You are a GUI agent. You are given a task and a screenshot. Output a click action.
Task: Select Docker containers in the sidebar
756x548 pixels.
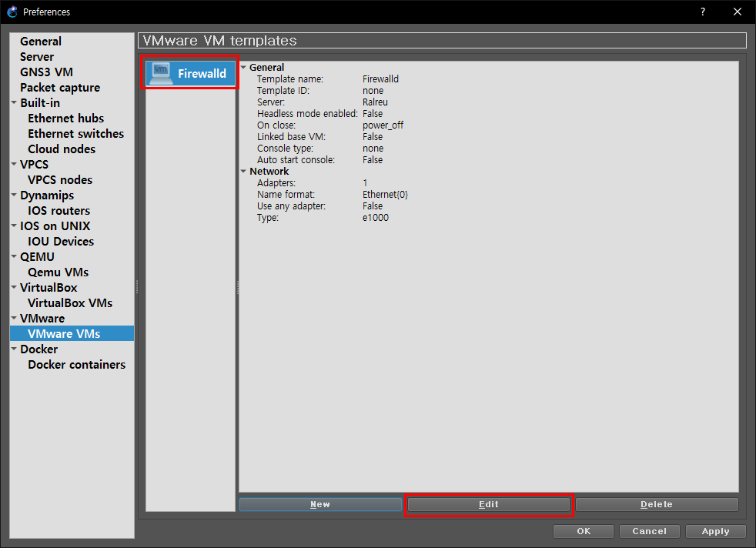point(76,365)
